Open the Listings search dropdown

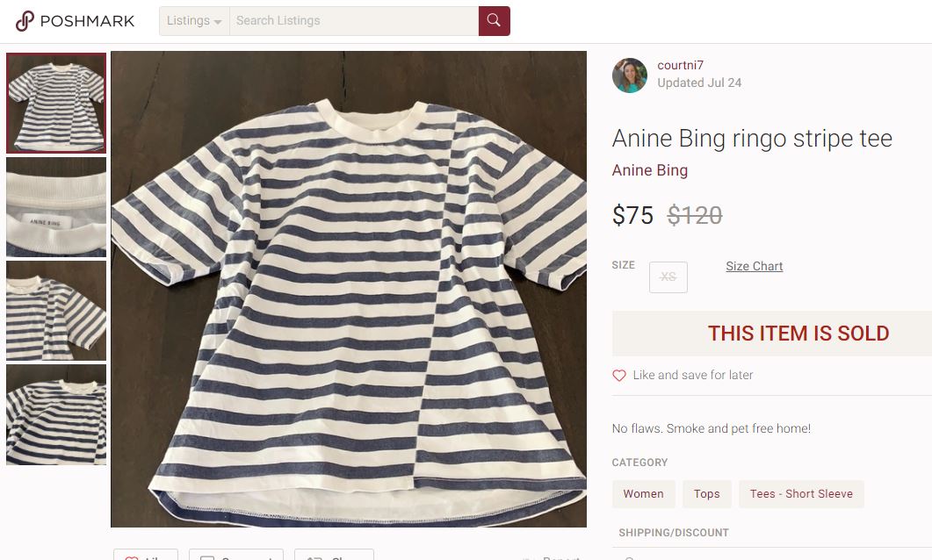(194, 21)
